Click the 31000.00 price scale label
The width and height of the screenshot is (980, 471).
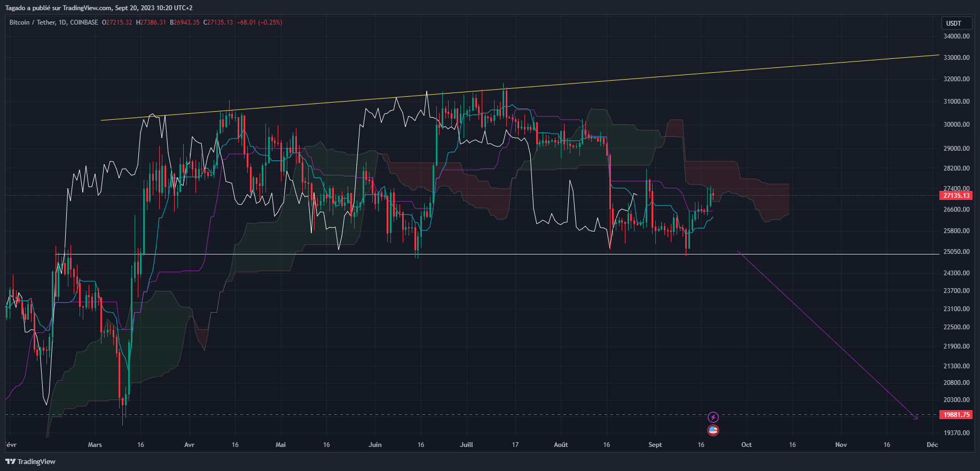tap(957, 102)
